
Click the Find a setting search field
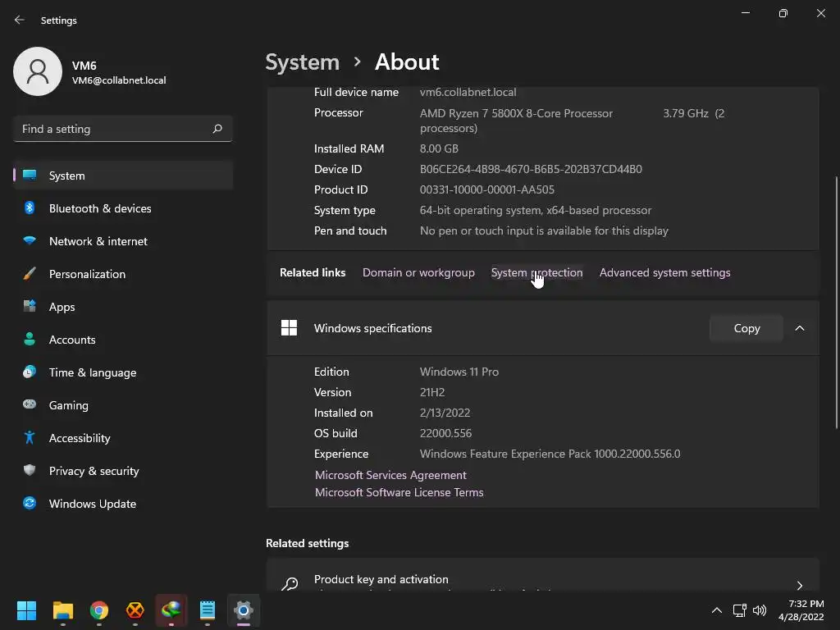(x=123, y=129)
